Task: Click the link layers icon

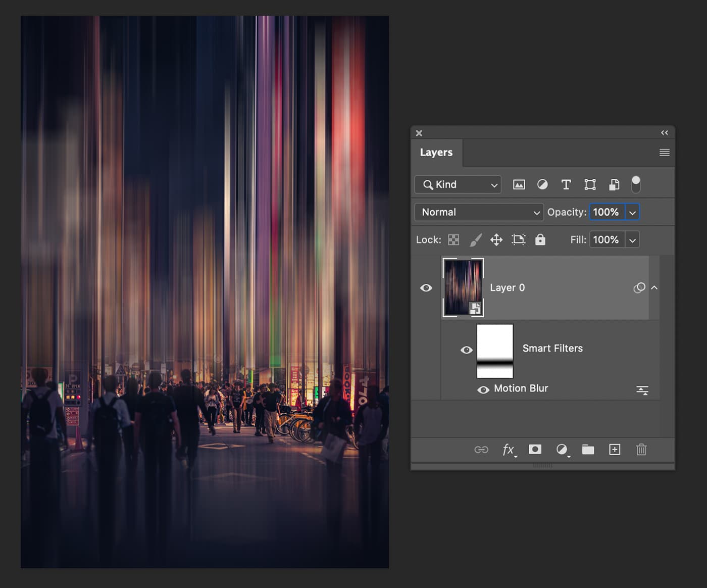Action: click(x=482, y=449)
